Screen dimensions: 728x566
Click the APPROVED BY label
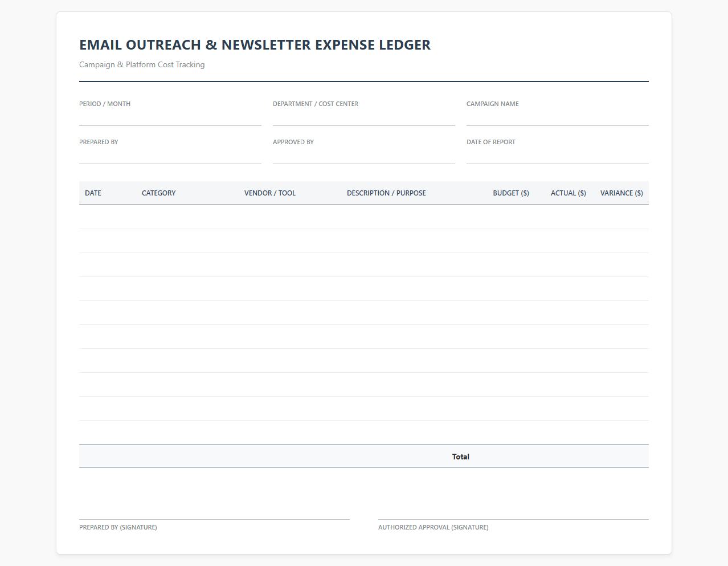pyautogui.click(x=293, y=142)
